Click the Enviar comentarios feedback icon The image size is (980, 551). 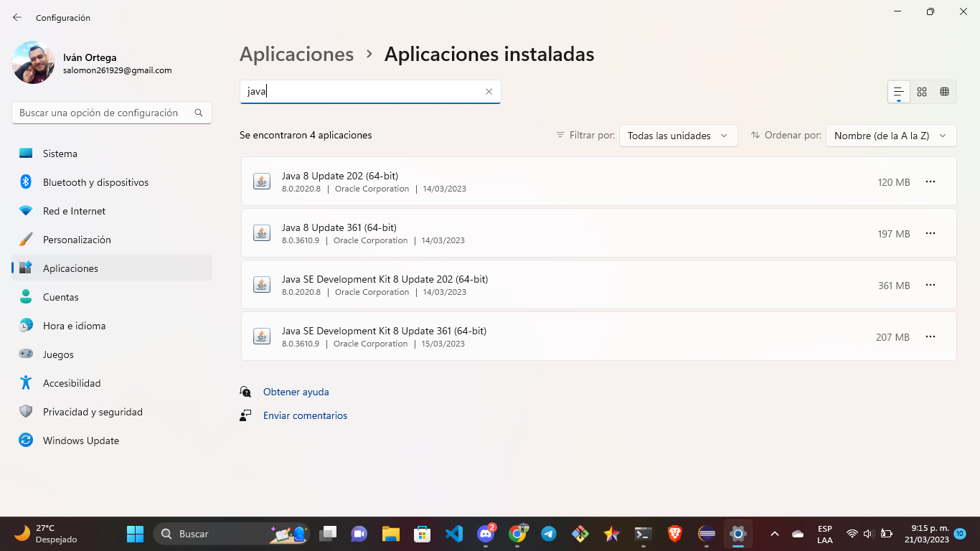(x=246, y=415)
